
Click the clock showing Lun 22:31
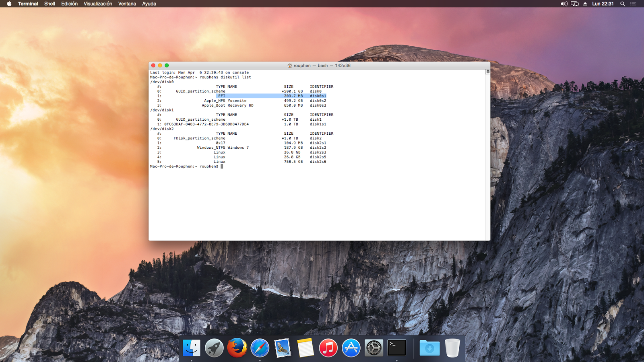click(603, 4)
